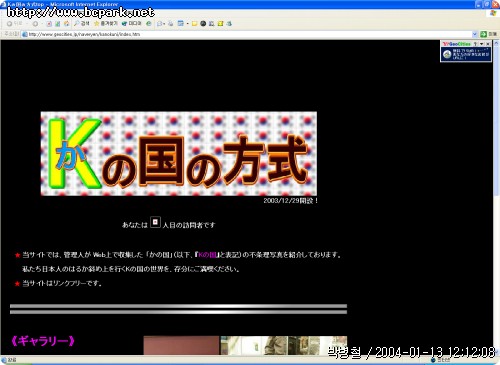Viewport: 500px width, 365px height.
Task: Click the '当サイトはリンクフリーです。' line
Action: coord(62,283)
